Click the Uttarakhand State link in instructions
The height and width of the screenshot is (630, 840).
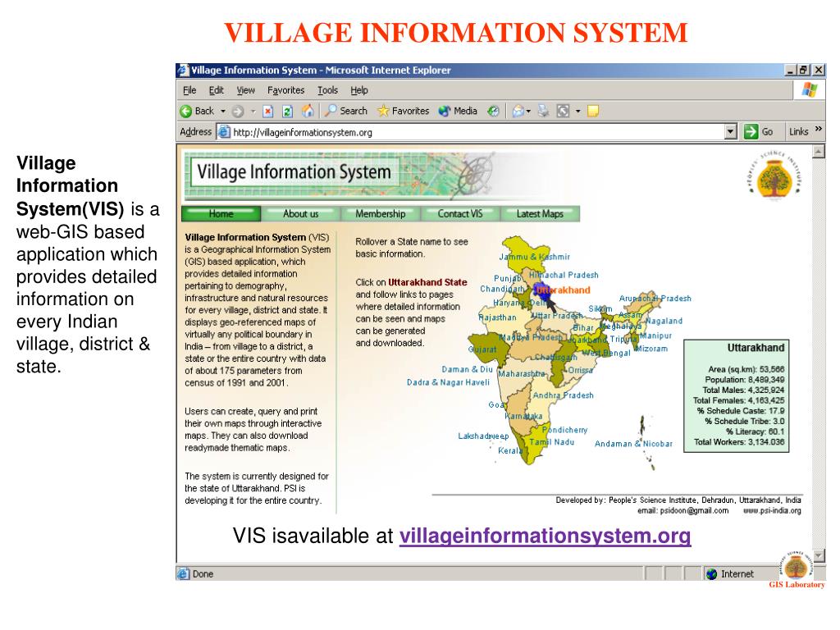coord(427,282)
